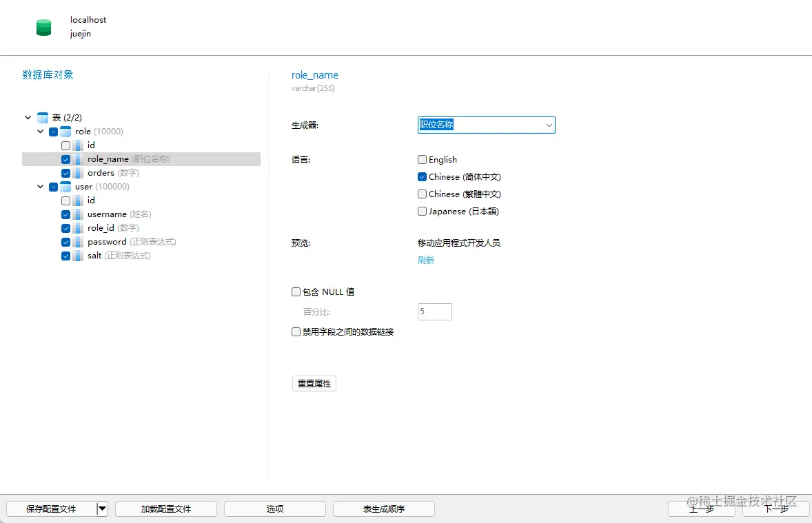This screenshot has height=523, width=812.
Task: Click the 保存配置文件 button
Action: (x=51, y=509)
